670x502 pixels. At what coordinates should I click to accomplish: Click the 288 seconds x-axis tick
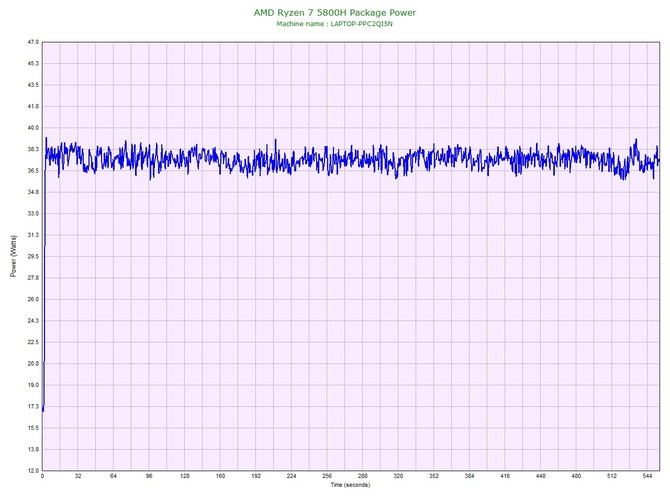pyautogui.click(x=362, y=476)
